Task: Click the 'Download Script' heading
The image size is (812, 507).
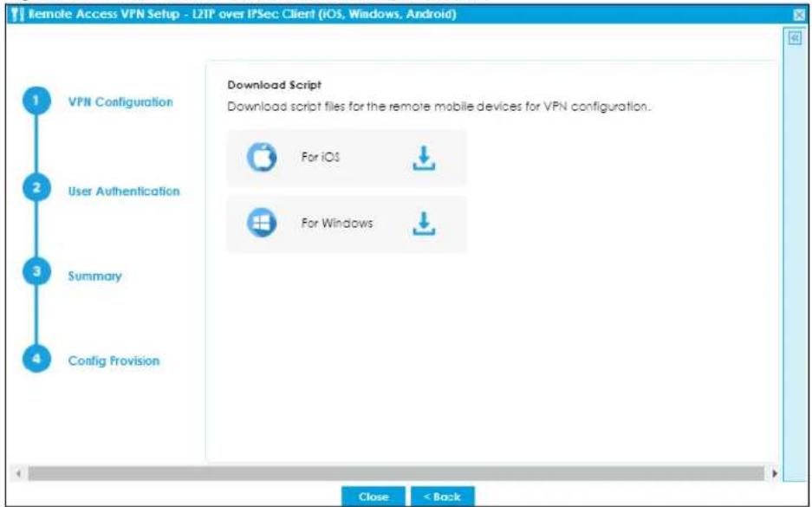Action: coord(275,85)
